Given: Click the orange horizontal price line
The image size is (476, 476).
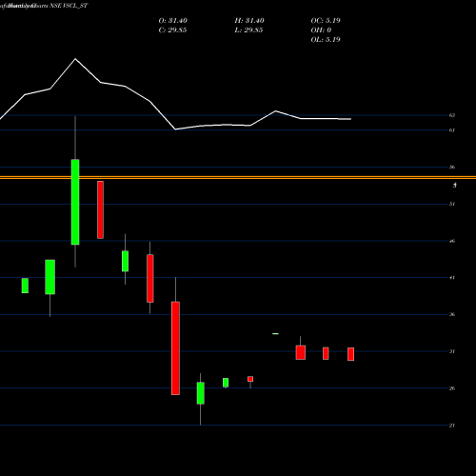Looking at the screenshot, I should point(238,177).
